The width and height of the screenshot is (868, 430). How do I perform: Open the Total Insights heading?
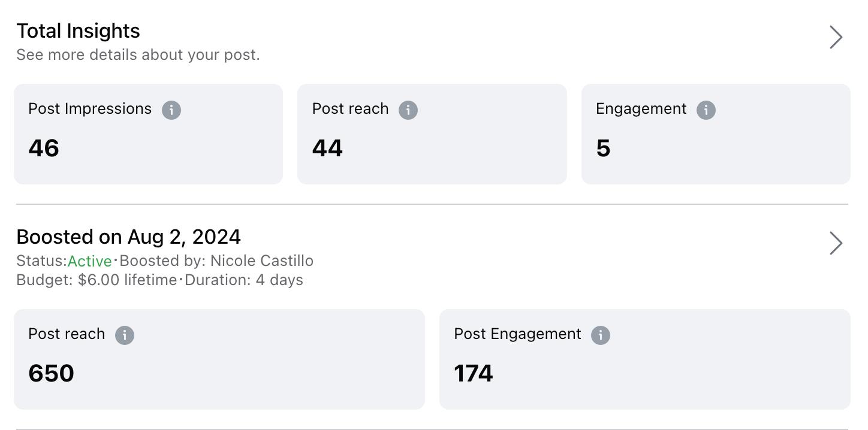click(x=78, y=31)
